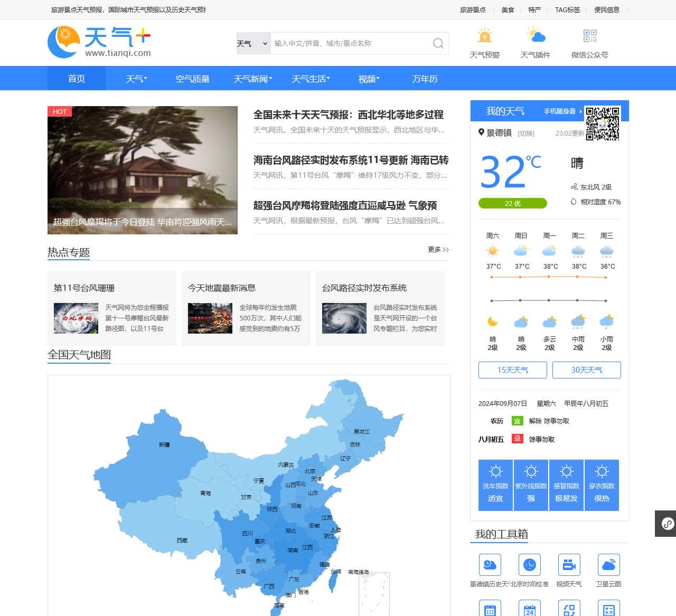Open the 天气预警 warning icon

[484, 36]
